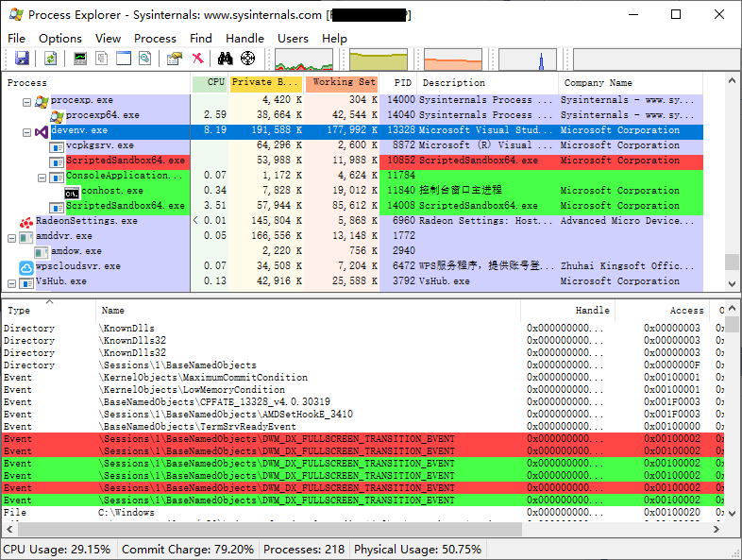Select the MaximumCommitCondition event row

(x=363, y=378)
